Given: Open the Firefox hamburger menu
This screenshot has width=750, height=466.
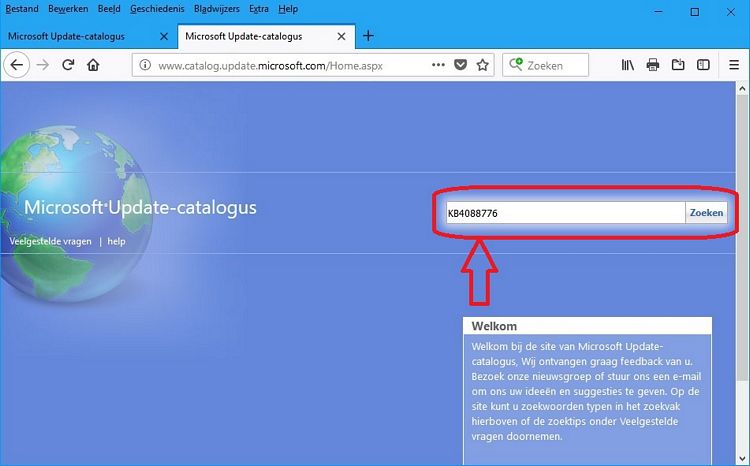Looking at the screenshot, I should click(734, 65).
